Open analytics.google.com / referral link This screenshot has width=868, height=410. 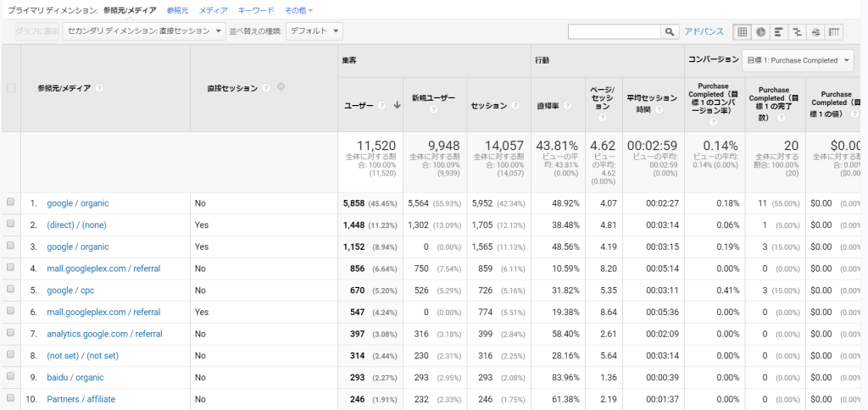point(104,334)
